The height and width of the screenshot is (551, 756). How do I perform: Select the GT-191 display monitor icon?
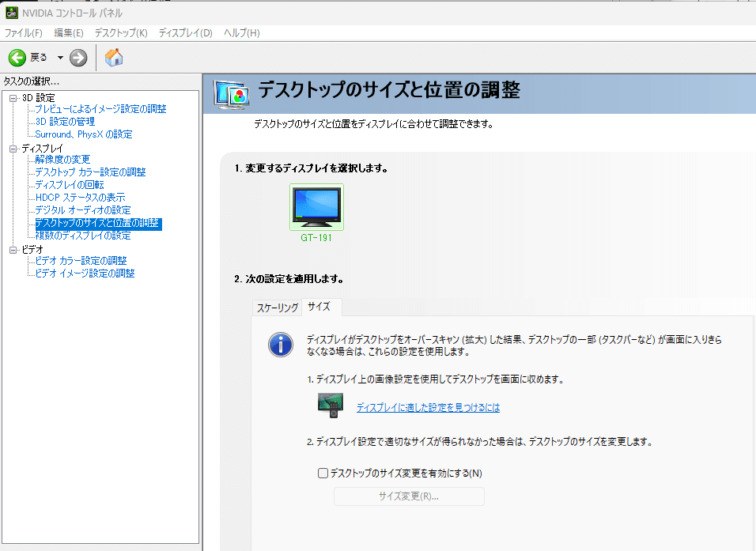pos(316,207)
